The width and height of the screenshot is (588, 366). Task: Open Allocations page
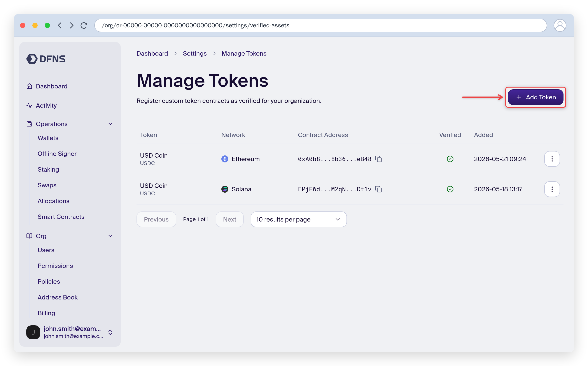click(53, 201)
